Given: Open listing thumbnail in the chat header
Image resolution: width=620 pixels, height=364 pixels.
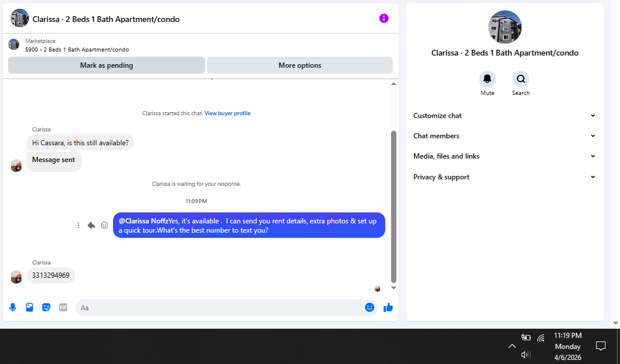Looking at the screenshot, I should tap(19, 19).
